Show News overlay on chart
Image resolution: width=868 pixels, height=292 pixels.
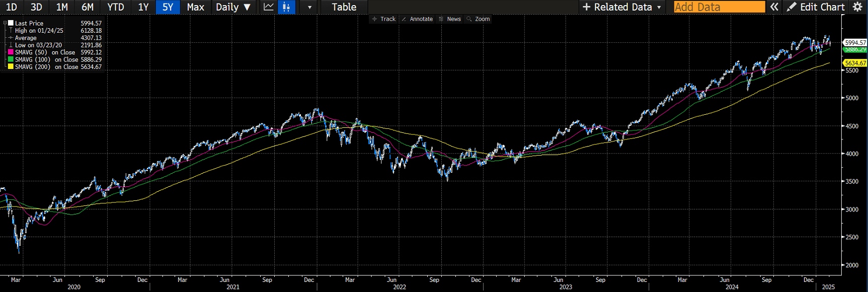pos(449,19)
